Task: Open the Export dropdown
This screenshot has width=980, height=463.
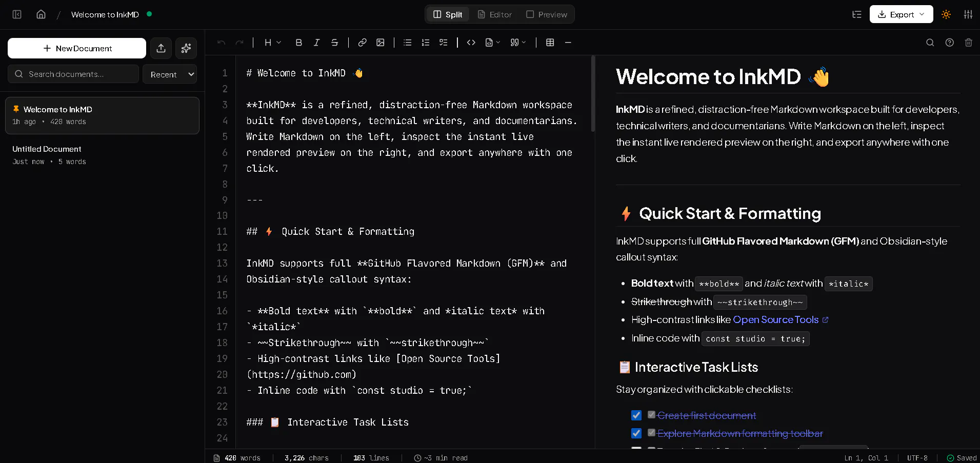Action: pos(901,14)
